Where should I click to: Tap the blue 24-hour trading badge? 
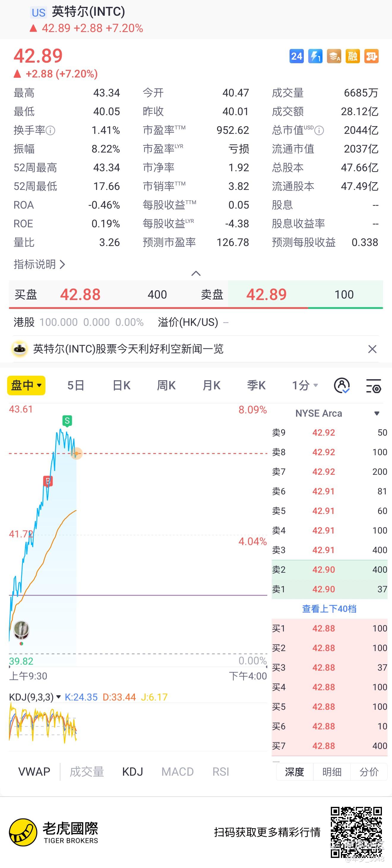(297, 56)
